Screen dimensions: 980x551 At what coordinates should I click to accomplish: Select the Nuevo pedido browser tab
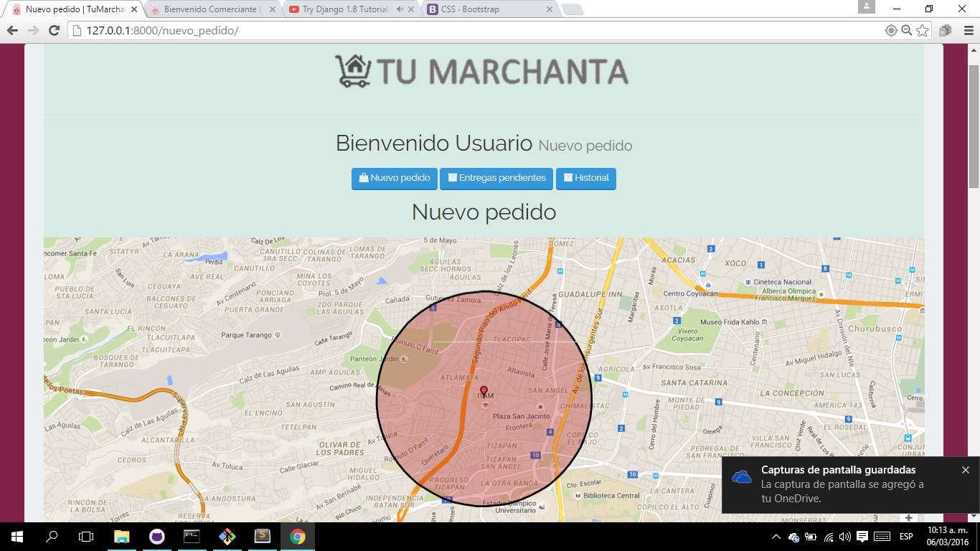point(75,9)
